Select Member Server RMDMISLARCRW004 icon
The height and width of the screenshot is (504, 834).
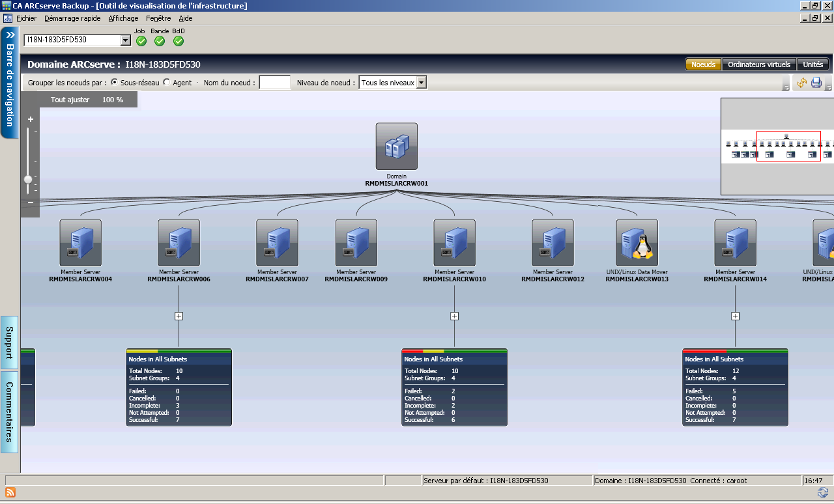coord(80,242)
